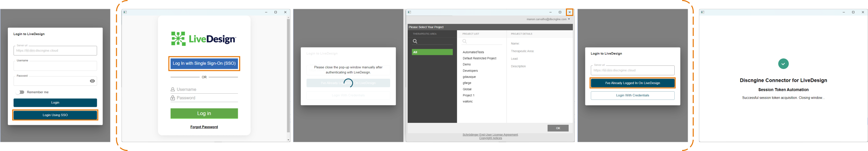The height and width of the screenshot is (151, 868).
Task: Toggle the Remember me switch
Action: (20, 92)
